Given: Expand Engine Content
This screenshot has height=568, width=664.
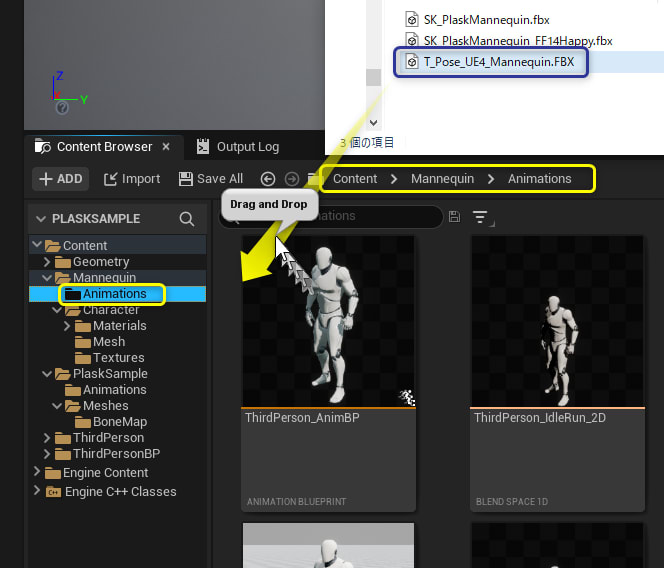Looking at the screenshot, I should [x=37, y=471].
